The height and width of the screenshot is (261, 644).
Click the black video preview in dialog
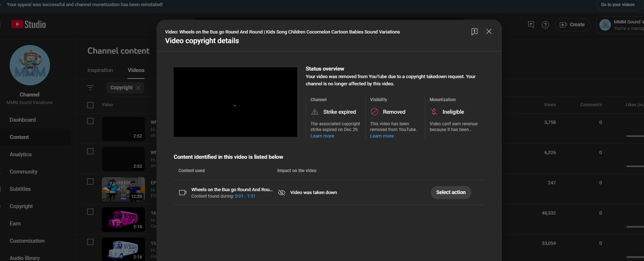(235, 102)
